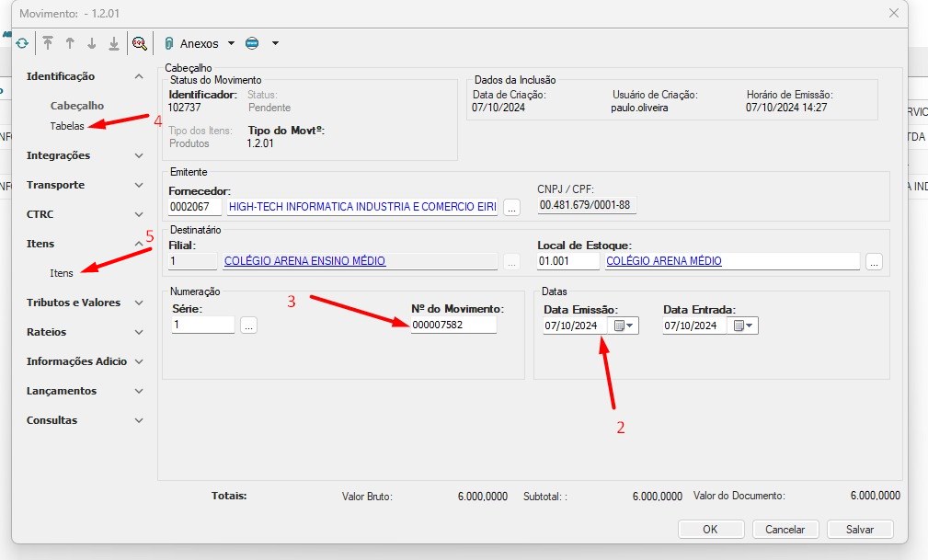Jump to last record arrow icon
The width and height of the screenshot is (928, 560).
113,43
